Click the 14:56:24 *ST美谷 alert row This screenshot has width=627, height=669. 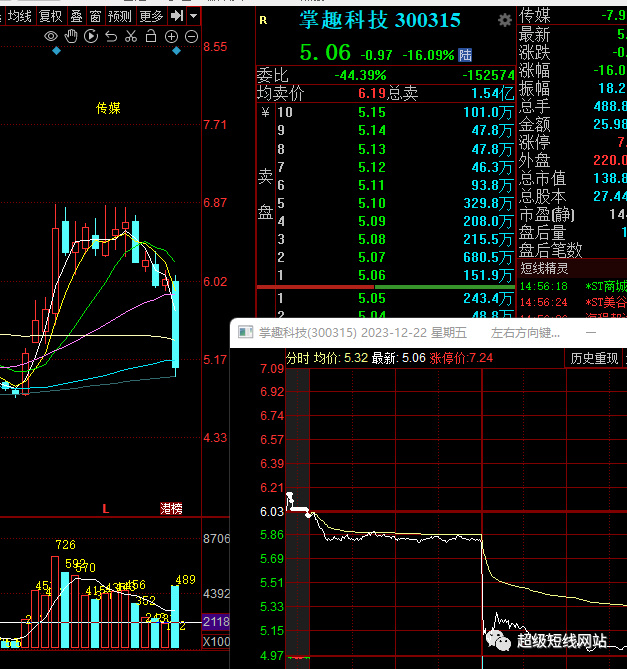[573, 303]
